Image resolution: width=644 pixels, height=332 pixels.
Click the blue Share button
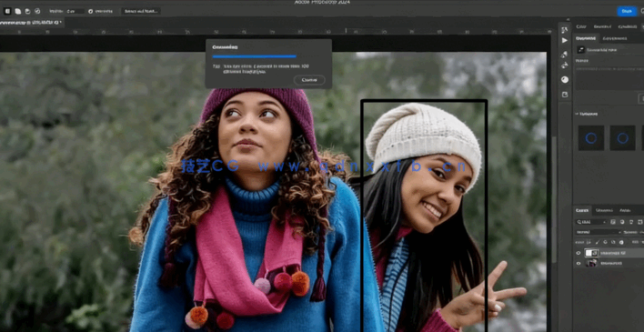coord(627,11)
